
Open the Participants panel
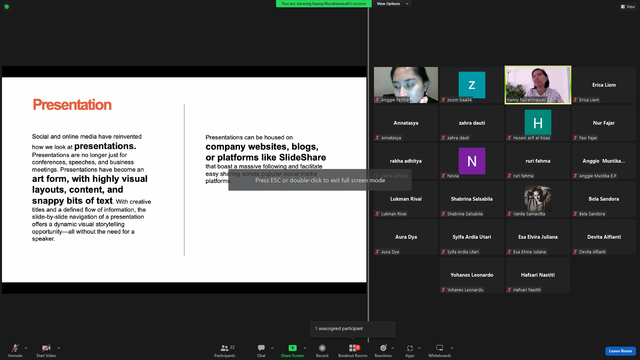225,350
